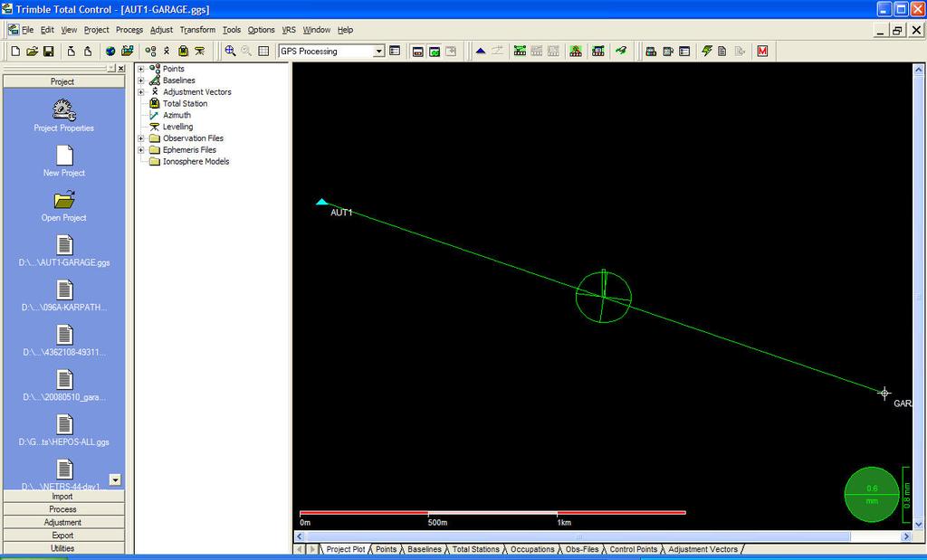Click the Utilities sidebar section button

[64, 548]
